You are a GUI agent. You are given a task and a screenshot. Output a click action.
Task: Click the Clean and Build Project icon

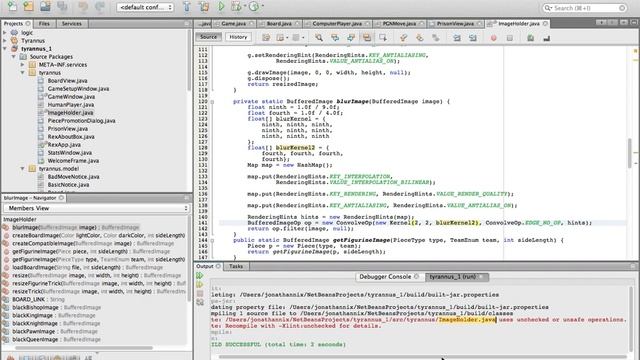(x=204, y=6)
